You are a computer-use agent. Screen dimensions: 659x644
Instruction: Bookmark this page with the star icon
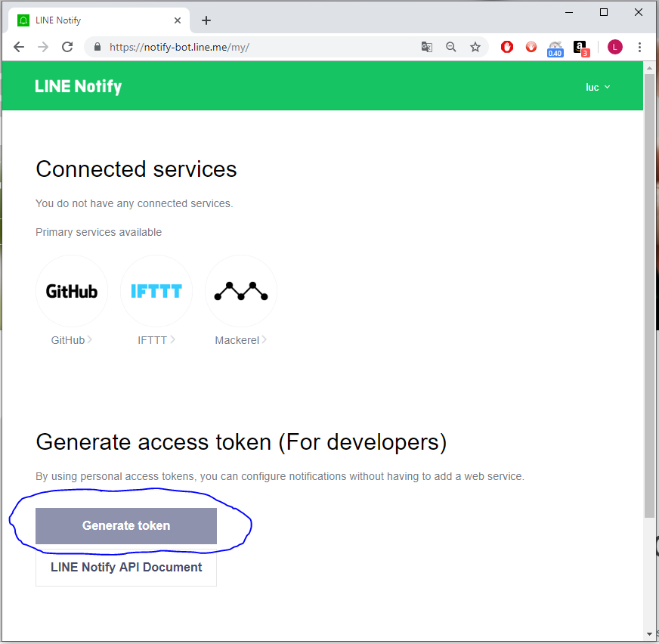point(475,47)
